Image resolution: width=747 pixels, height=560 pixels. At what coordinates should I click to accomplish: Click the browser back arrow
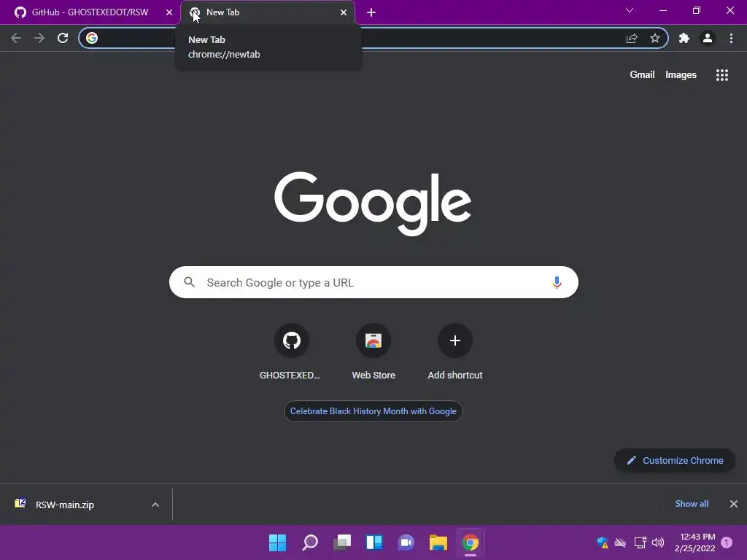click(16, 38)
